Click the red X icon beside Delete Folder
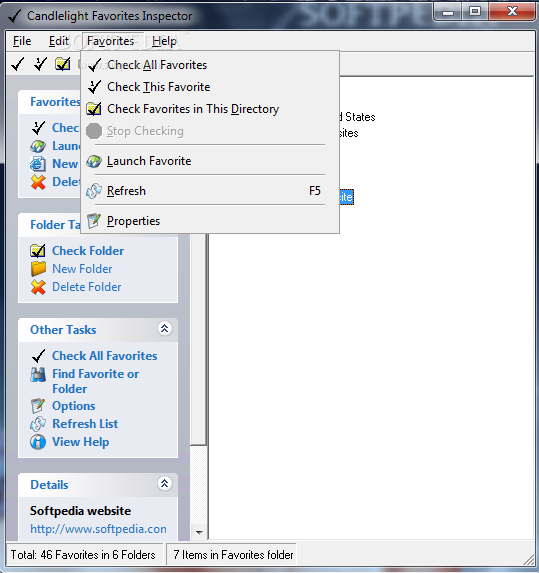539x573 pixels. pos(38,287)
